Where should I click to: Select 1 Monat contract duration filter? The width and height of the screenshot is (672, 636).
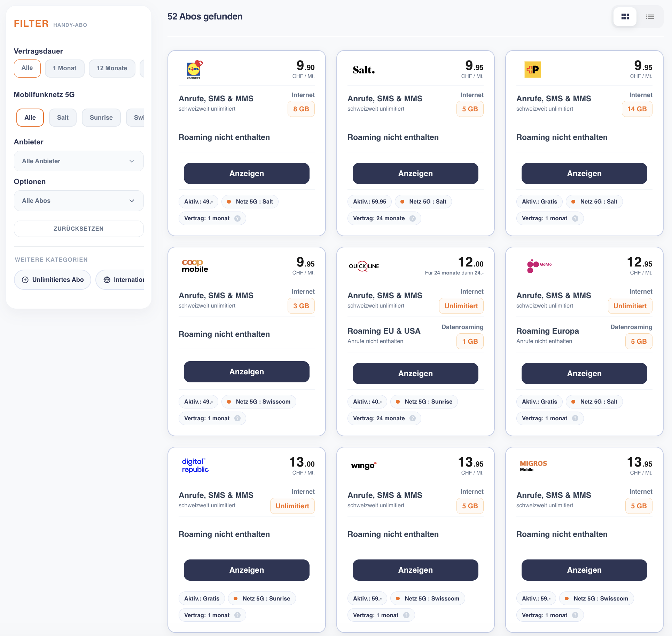65,68
